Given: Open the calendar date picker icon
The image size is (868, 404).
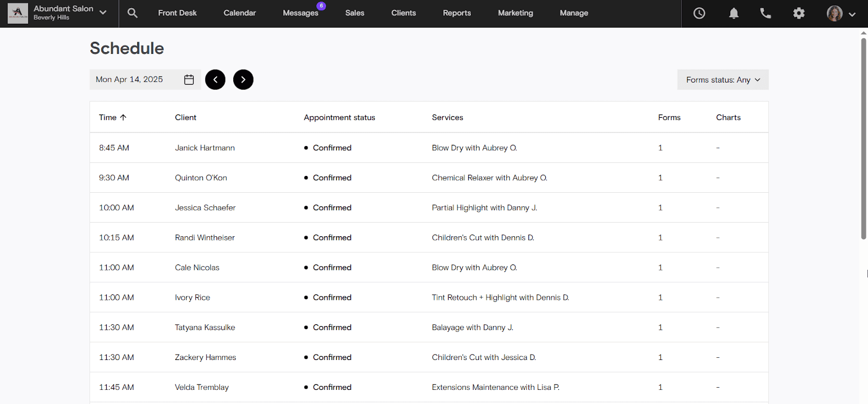Looking at the screenshot, I should coord(189,80).
